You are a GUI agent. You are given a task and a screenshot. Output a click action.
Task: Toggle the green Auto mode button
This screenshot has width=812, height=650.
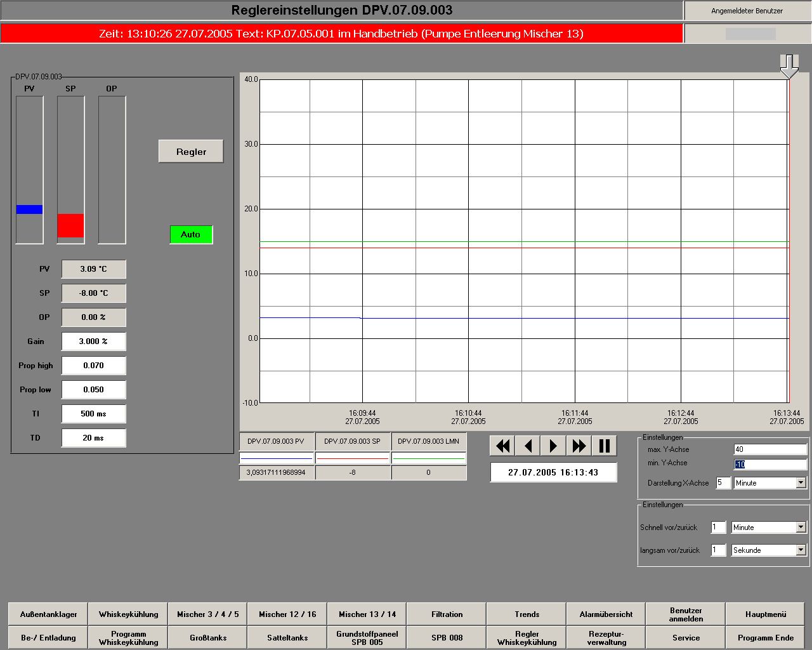point(191,235)
